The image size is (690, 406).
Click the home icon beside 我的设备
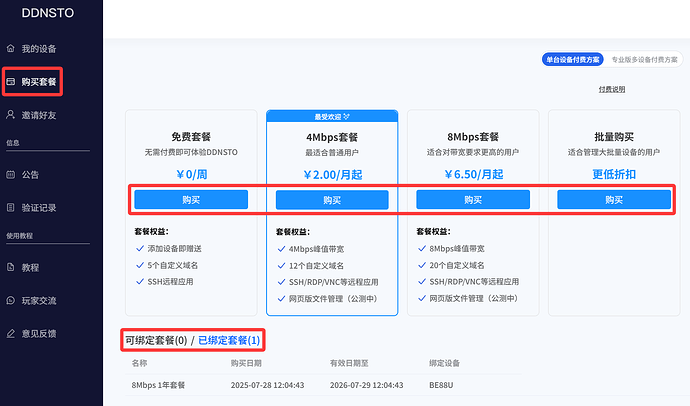[x=11, y=48]
